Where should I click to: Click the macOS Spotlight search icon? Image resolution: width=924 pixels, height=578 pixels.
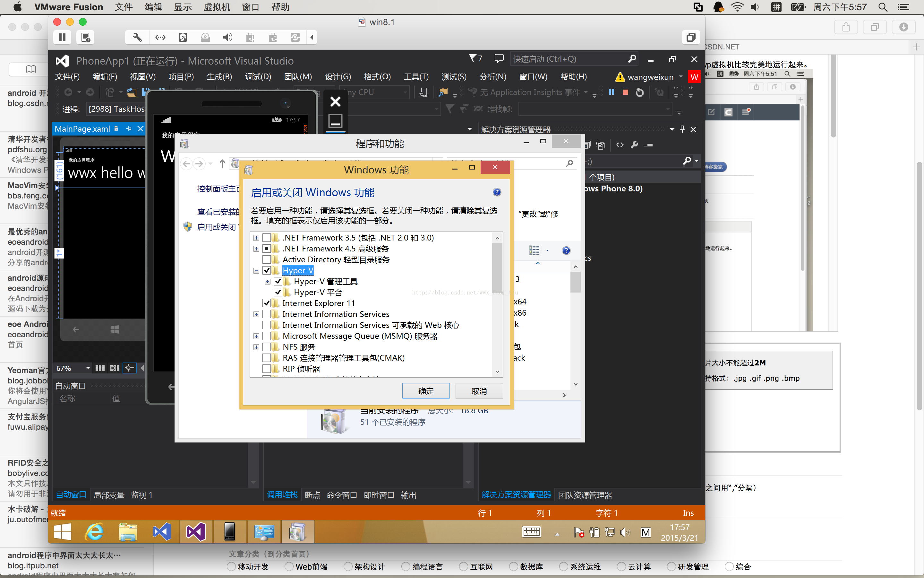[x=883, y=7]
